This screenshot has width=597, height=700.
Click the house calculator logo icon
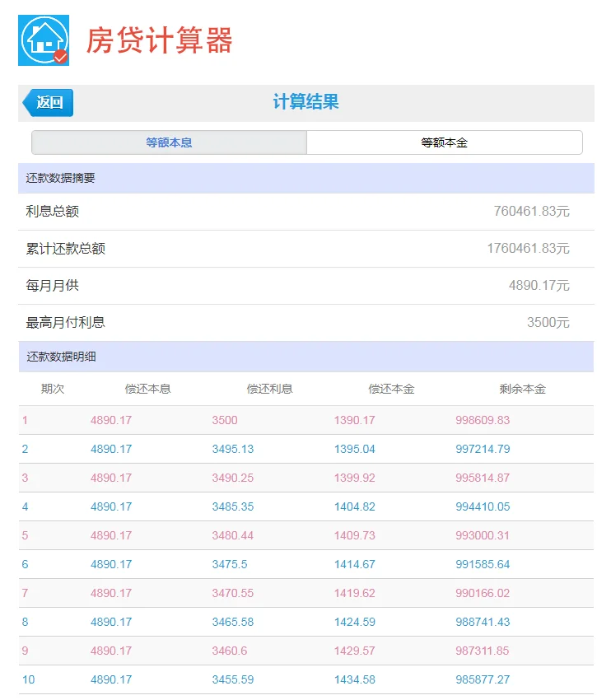[x=44, y=40]
